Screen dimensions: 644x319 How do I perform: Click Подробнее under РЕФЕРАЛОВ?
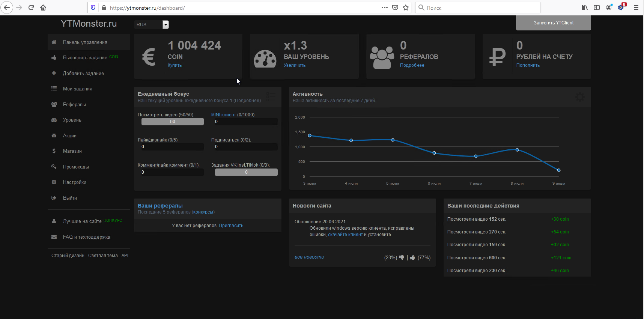point(412,65)
